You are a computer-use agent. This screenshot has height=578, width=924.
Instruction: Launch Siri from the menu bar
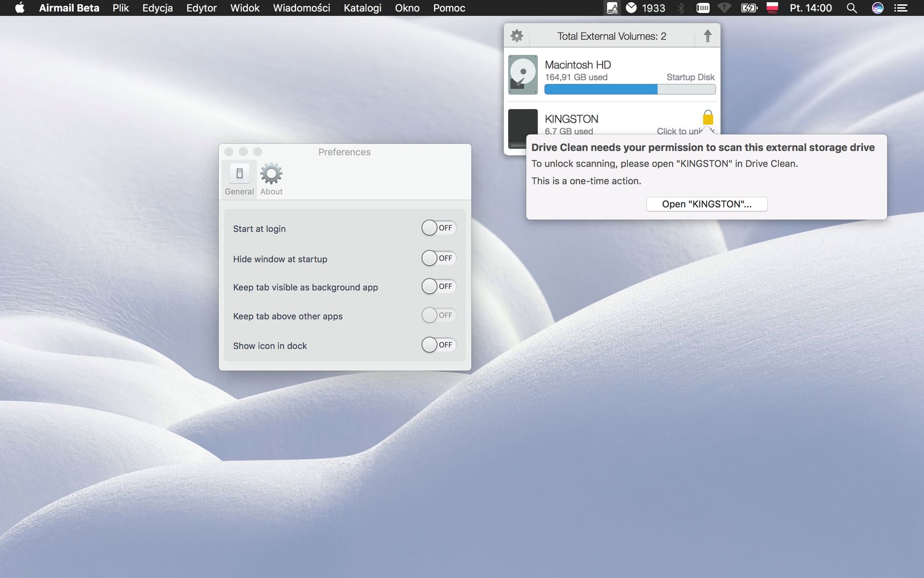point(878,8)
